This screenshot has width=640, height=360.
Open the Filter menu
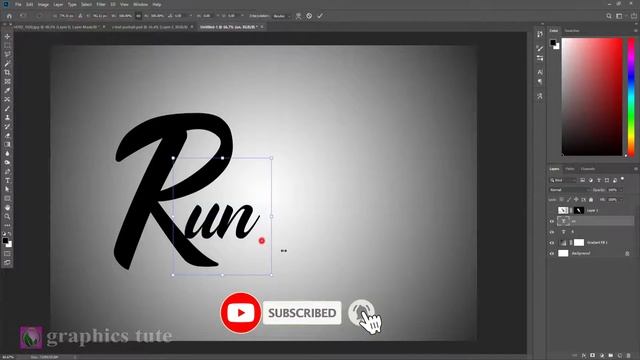(x=101, y=4)
